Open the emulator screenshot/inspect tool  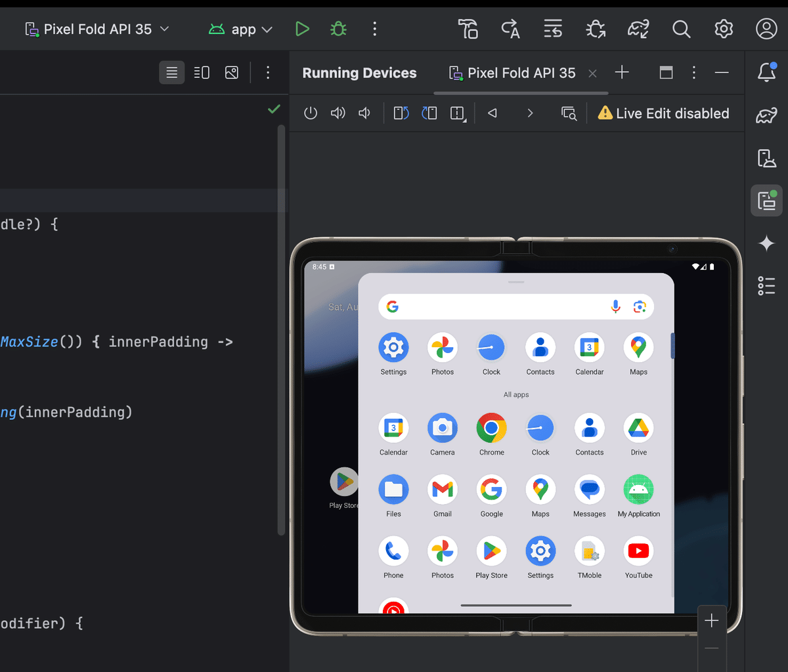(569, 114)
